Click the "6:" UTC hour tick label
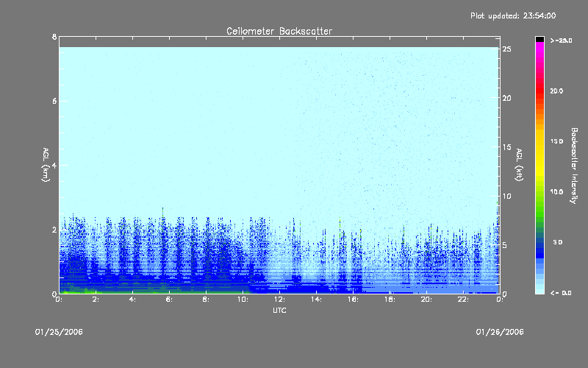This screenshot has height=368, width=588. (x=169, y=300)
